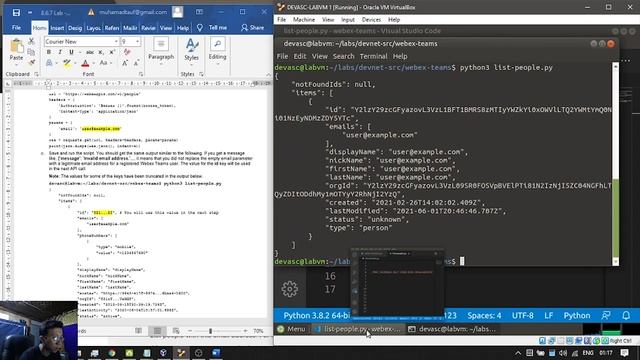Toggle Strikethrough abc formatting

click(x=90, y=52)
